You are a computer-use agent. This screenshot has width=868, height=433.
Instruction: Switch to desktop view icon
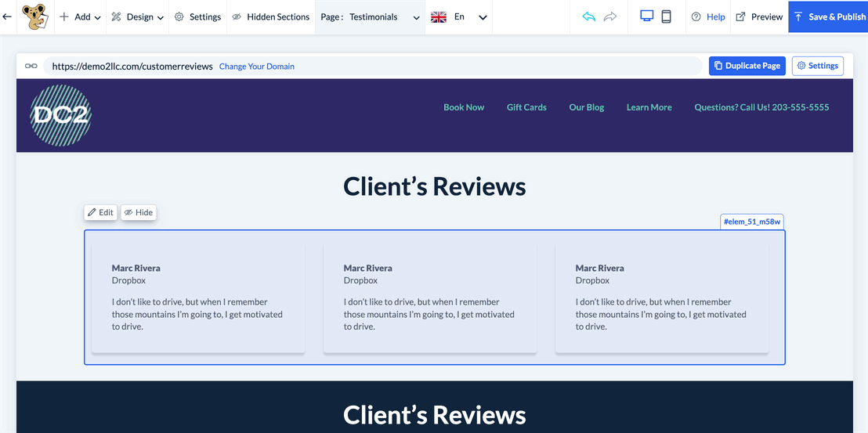(x=647, y=16)
